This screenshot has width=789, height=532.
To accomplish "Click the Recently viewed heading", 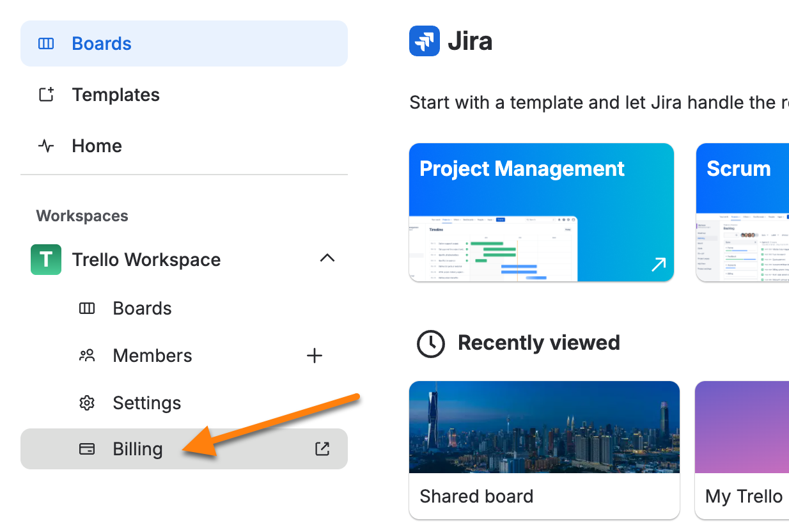I will point(539,343).
